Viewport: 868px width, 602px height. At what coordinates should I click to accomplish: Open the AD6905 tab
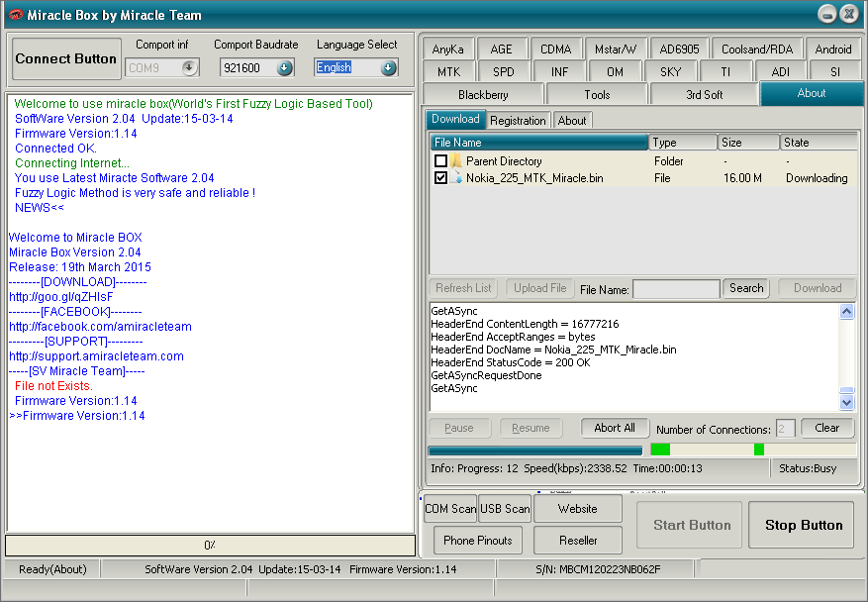tap(679, 50)
